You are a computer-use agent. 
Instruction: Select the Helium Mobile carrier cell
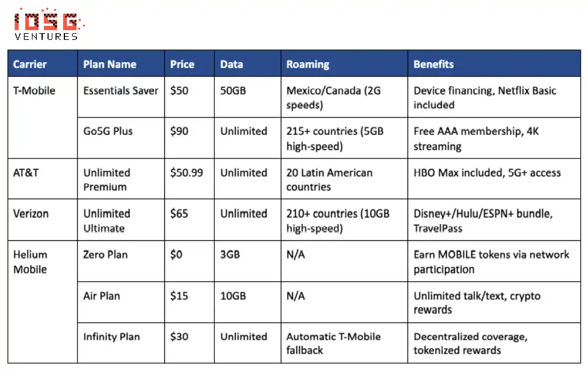point(30,261)
